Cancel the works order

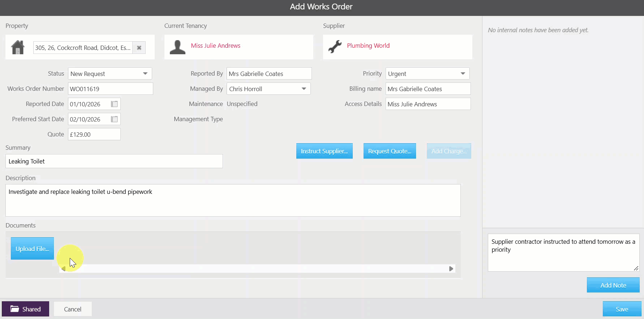coord(73,309)
